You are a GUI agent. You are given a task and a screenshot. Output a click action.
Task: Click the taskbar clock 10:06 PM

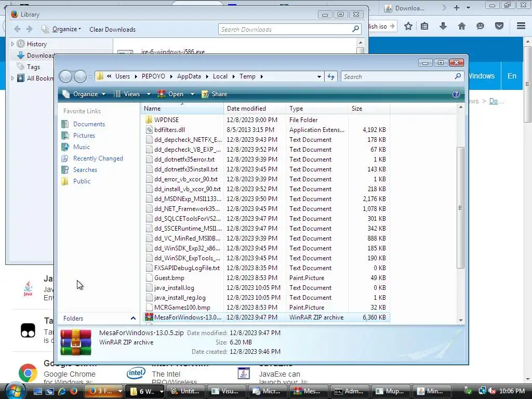512,391
